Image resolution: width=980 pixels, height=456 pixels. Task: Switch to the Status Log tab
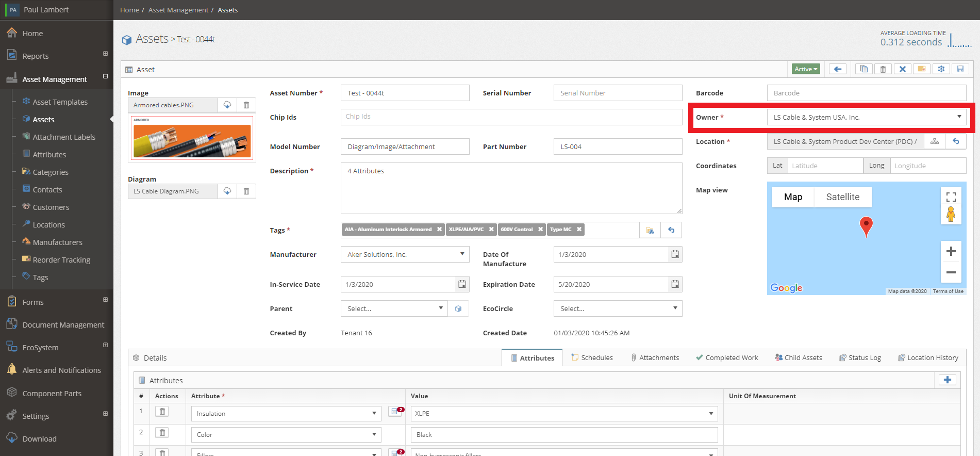click(x=860, y=357)
